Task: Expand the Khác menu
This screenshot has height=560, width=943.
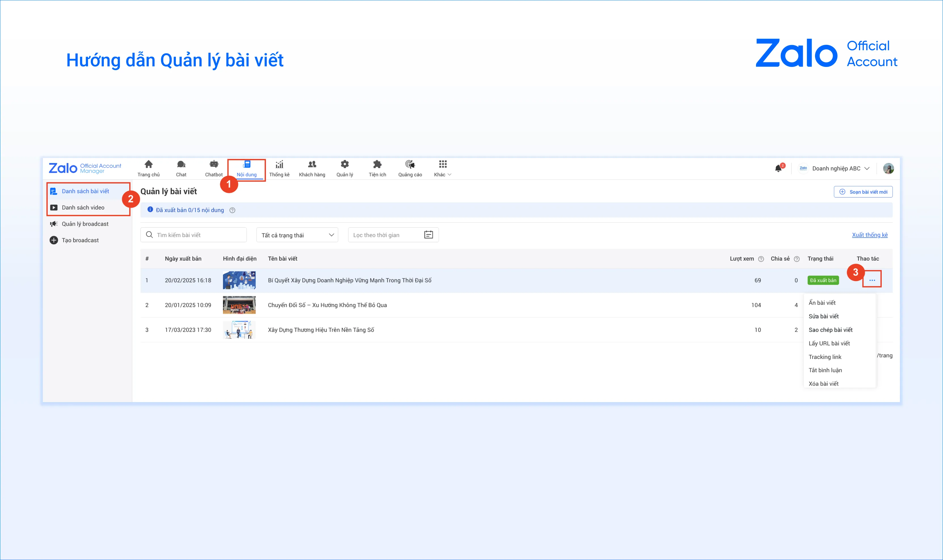Action: [443, 168]
